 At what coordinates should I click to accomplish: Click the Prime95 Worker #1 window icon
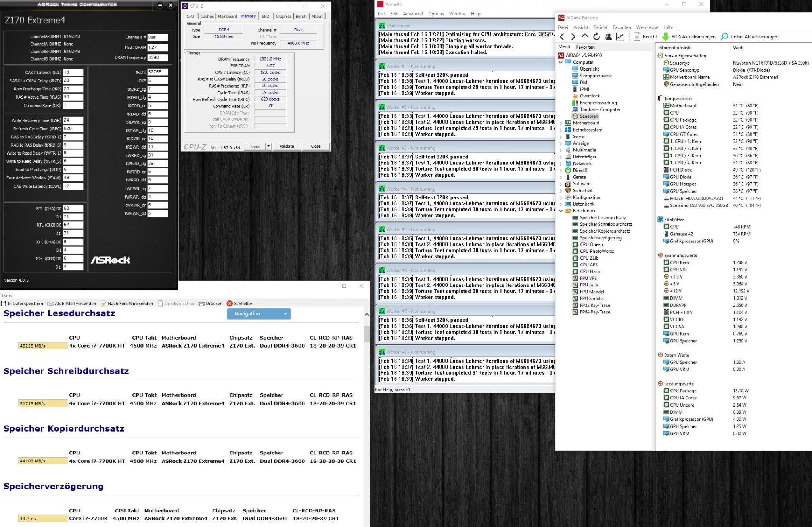382,66
